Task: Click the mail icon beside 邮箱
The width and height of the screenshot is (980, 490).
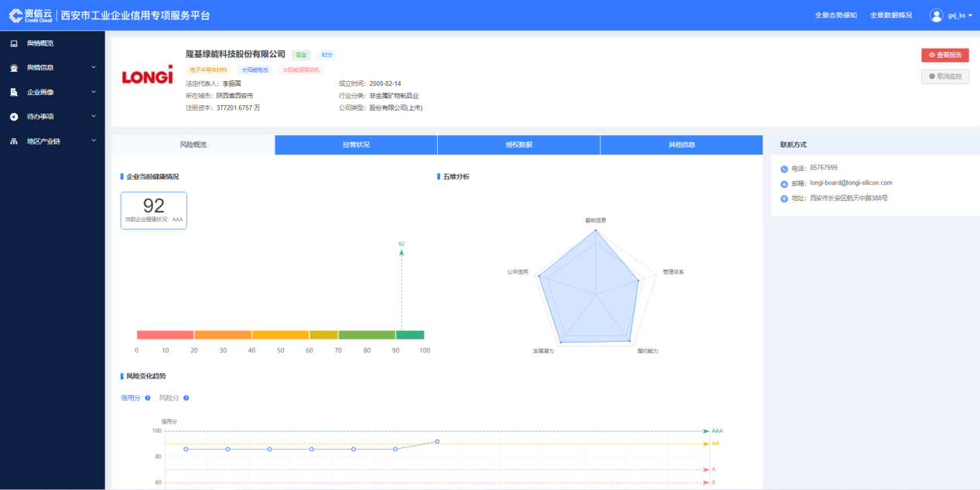Action: (784, 184)
